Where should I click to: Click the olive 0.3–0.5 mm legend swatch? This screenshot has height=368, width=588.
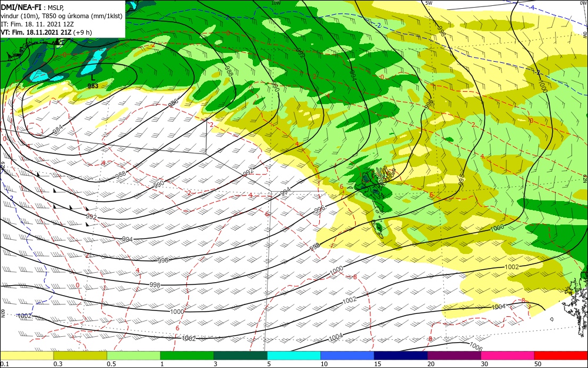[80, 356]
